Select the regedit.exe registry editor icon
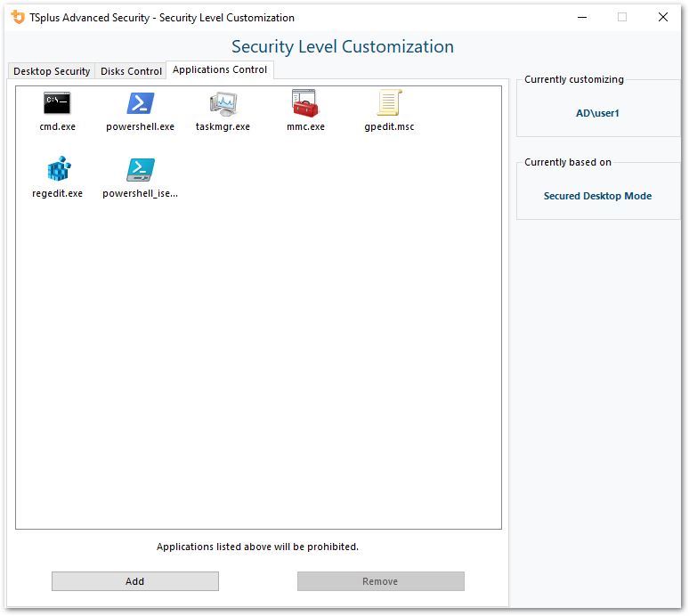 pos(57,170)
